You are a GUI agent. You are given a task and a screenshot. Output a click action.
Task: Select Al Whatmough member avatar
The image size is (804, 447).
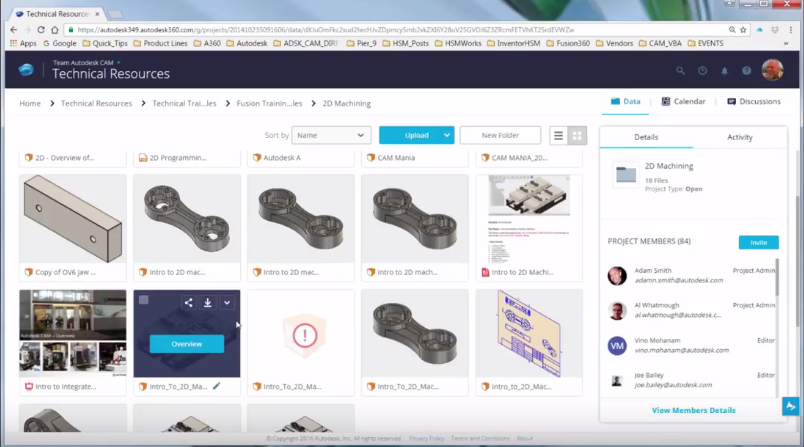coord(617,311)
